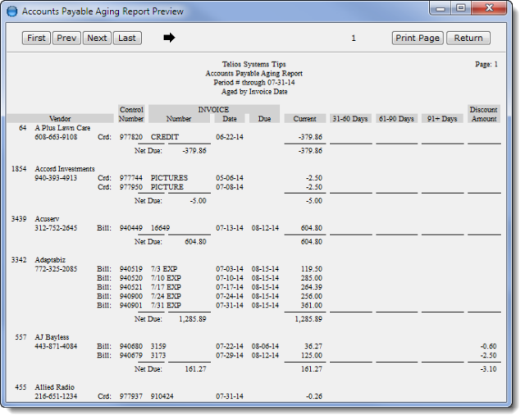This screenshot has height=420, width=525.
Task: Select the 31-60 Days column header
Action: coord(350,119)
